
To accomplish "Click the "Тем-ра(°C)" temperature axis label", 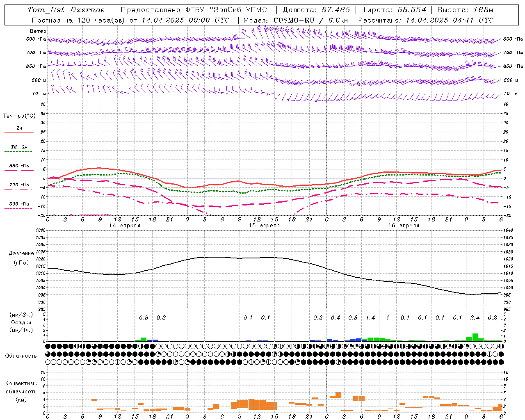I will [x=19, y=116].
